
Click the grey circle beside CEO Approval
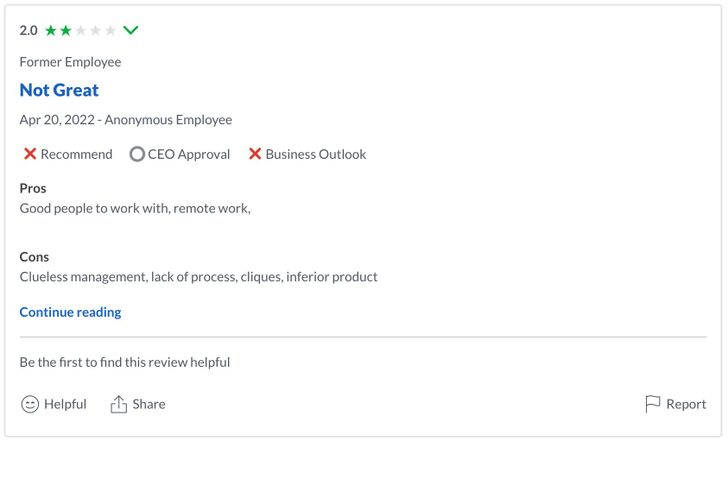137,154
